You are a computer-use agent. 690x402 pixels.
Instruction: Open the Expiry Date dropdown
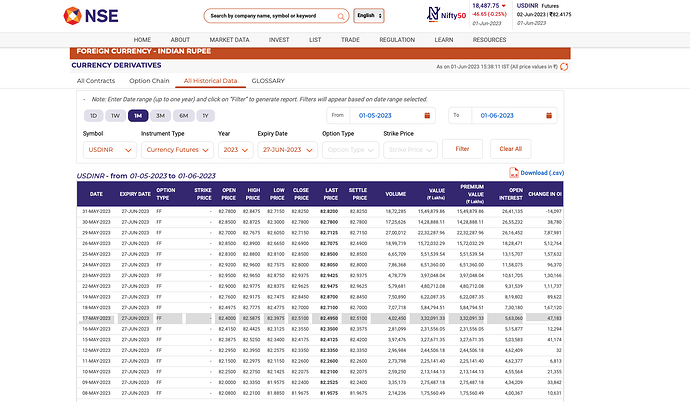pyautogui.click(x=286, y=149)
